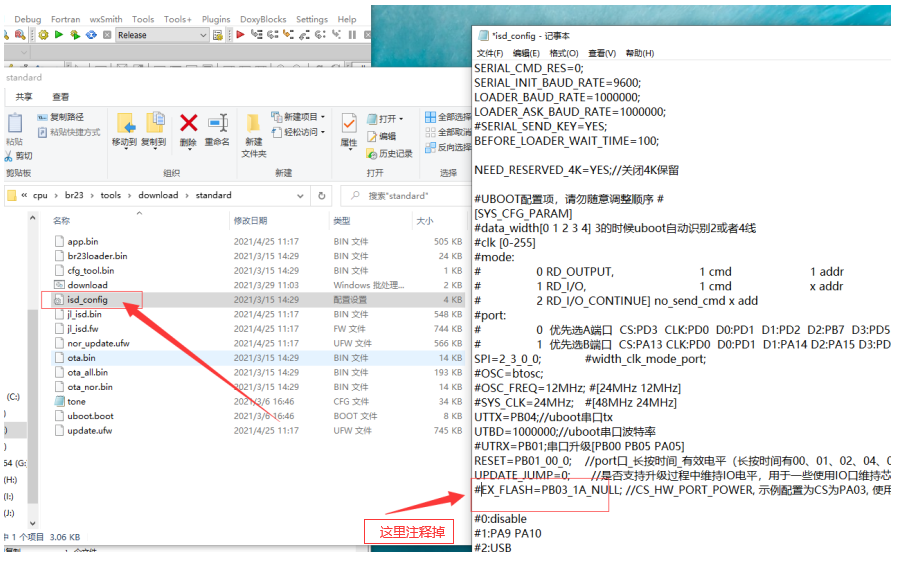The image size is (907, 564).
Task: Open 格式(O) menu in Notepad
Action: [563, 53]
